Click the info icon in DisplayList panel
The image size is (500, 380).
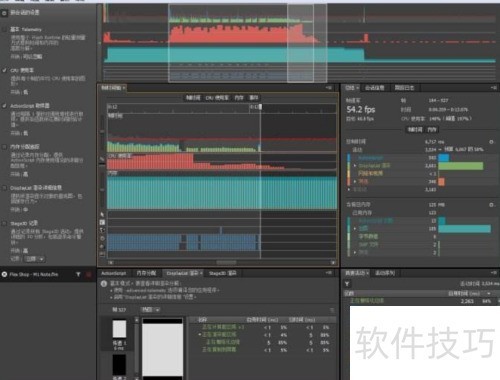point(104,284)
